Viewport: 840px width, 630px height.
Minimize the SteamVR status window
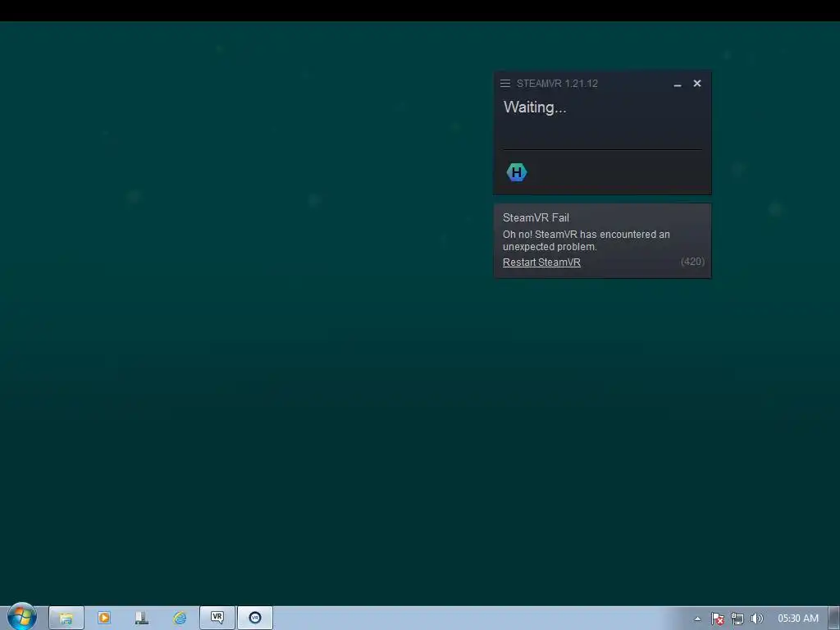pos(677,84)
